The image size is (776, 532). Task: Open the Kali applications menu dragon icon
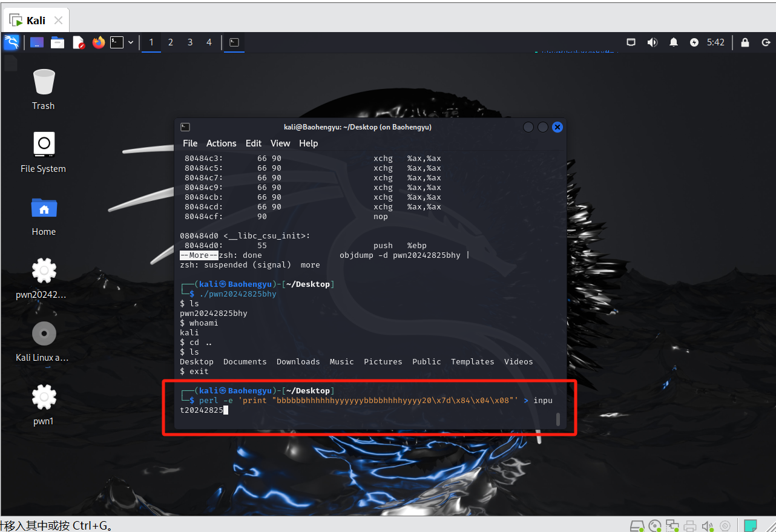point(12,42)
